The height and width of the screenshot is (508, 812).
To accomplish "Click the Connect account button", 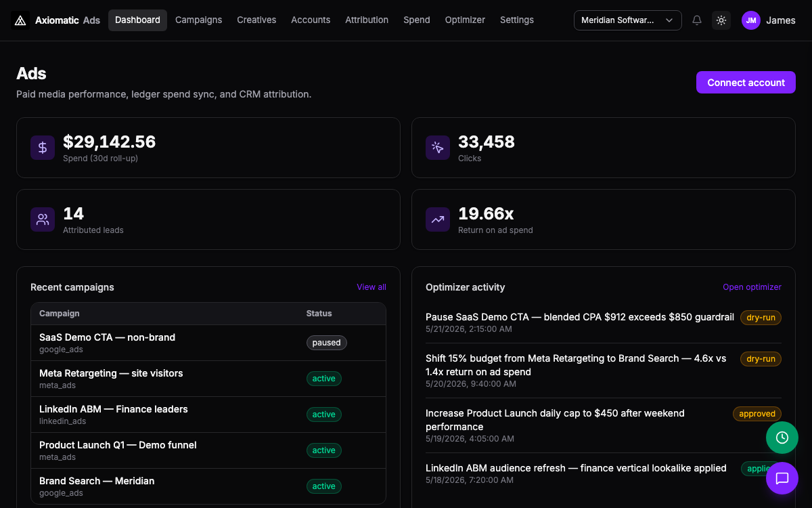I will [x=746, y=83].
